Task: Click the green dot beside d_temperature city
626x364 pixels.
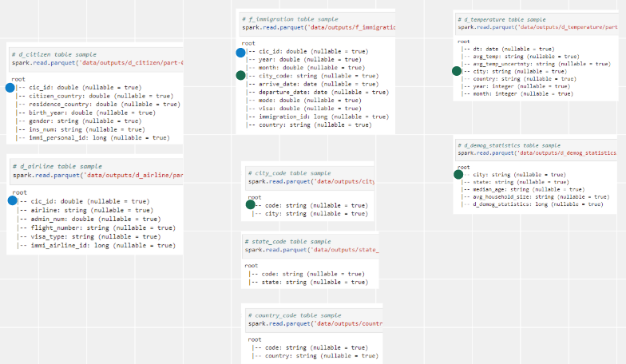Action: 457,72
